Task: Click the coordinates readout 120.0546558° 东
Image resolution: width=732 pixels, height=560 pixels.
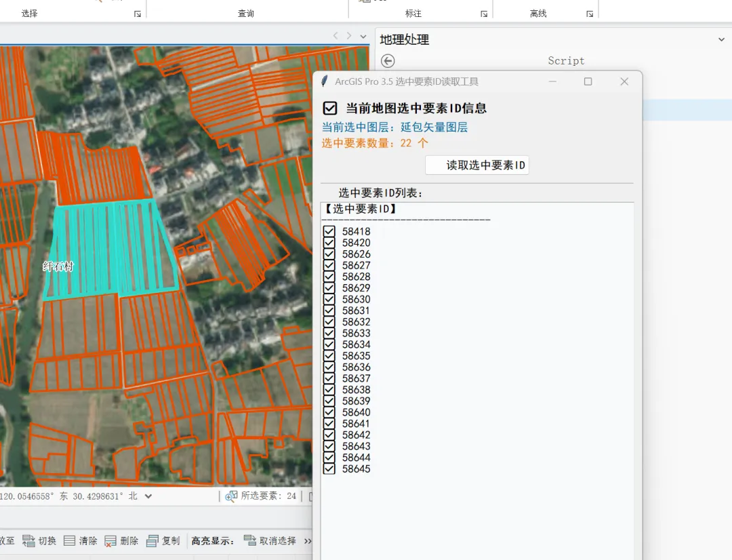Action: coord(34,496)
